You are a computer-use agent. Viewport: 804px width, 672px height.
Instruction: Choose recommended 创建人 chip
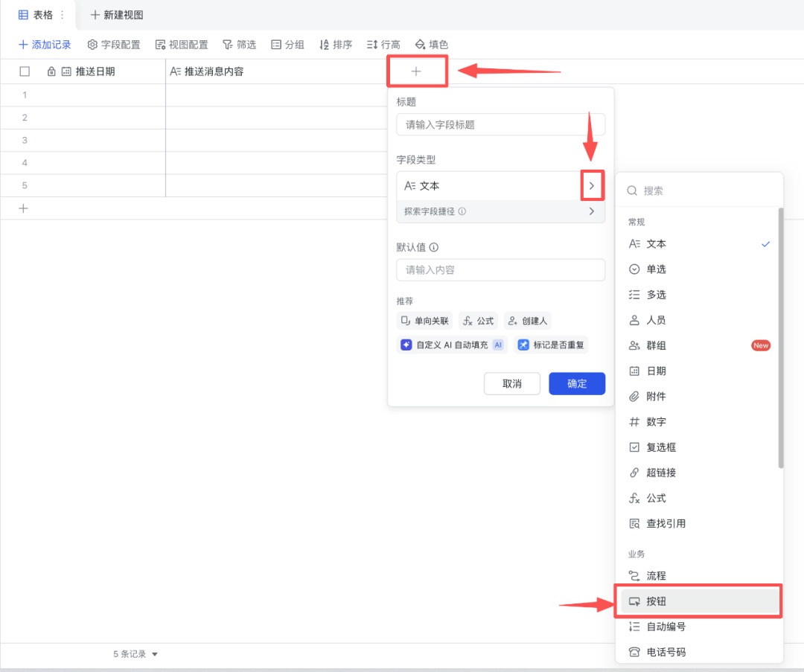coord(528,321)
